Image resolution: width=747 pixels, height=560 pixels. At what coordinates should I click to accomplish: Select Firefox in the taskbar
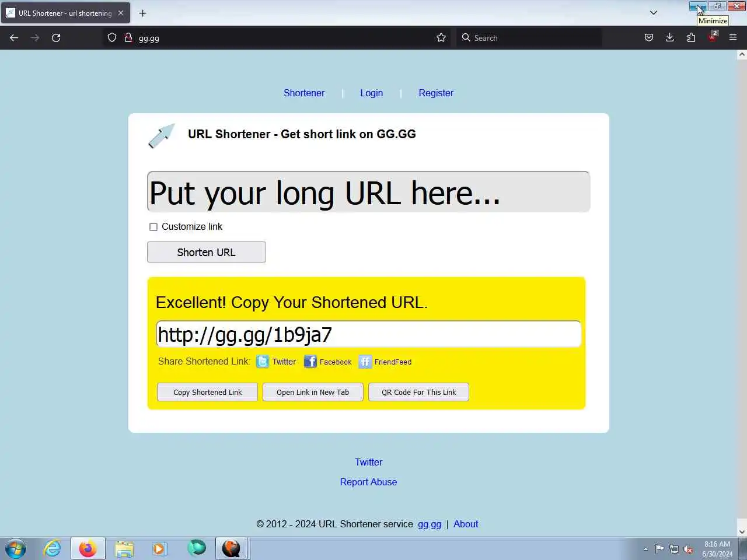pos(88,549)
